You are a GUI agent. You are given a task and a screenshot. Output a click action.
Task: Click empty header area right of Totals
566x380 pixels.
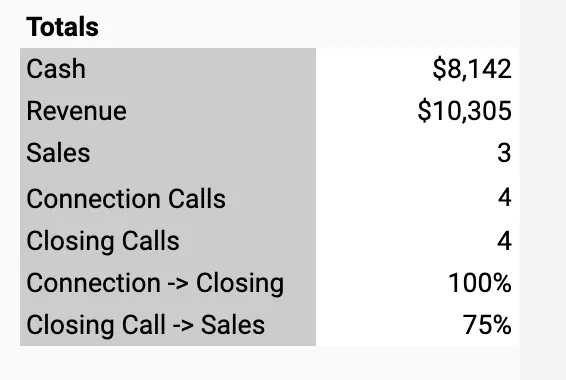310,26
